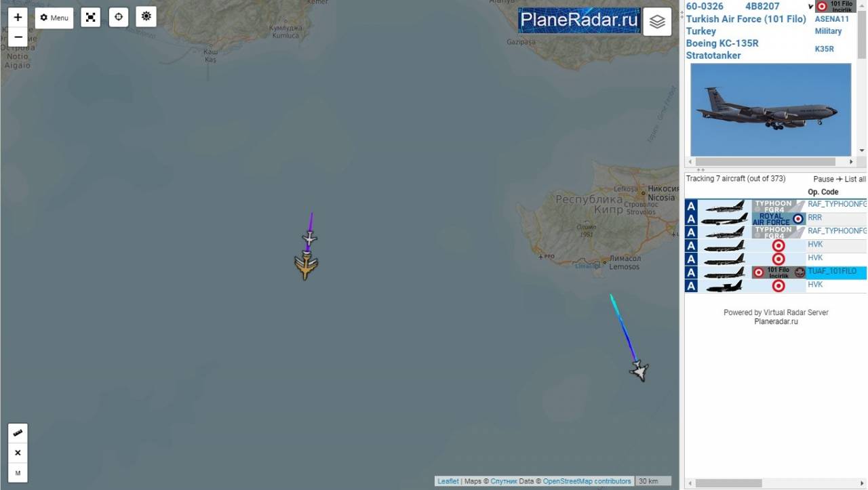Click Pause in the aircraft list header
The height and width of the screenshot is (490, 868).
click(x=823, y=179)
